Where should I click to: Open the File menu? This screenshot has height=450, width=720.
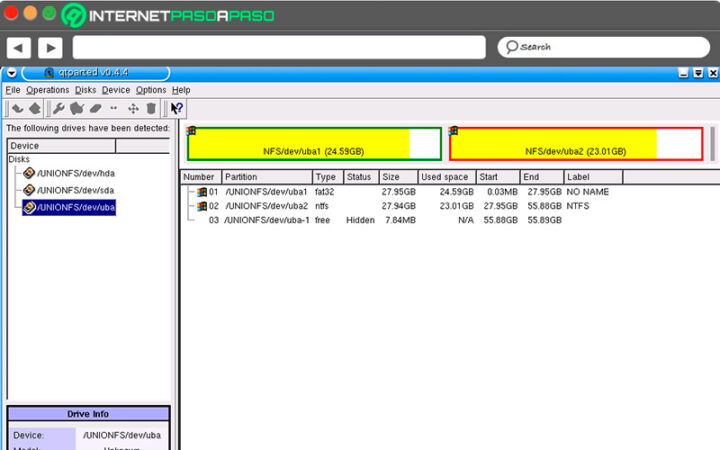tap(13, 90)
